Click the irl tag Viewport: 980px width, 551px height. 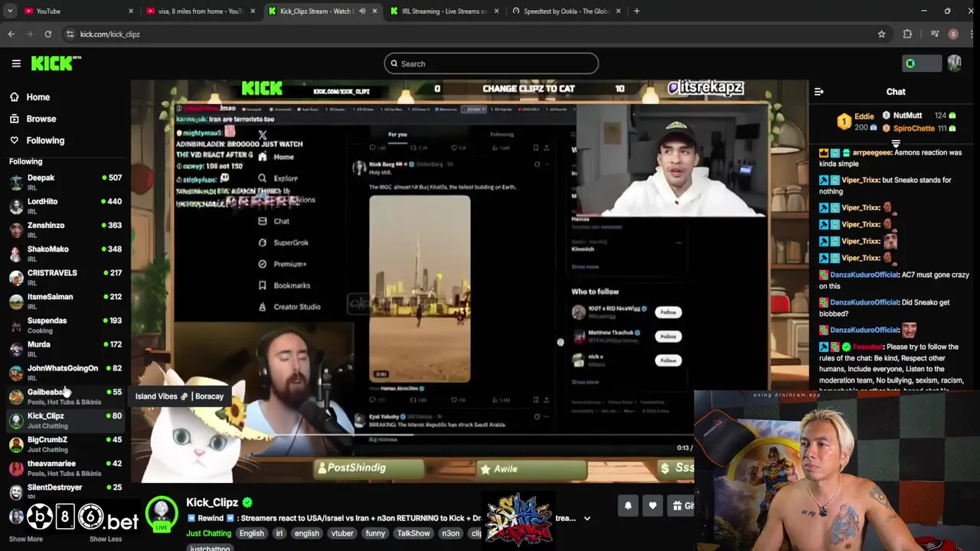(279, 533)
